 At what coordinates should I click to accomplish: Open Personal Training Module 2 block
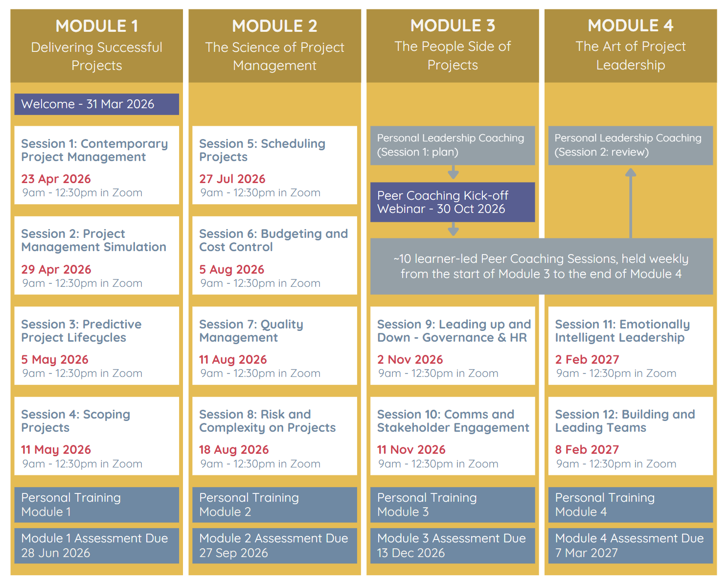(274, 505)
